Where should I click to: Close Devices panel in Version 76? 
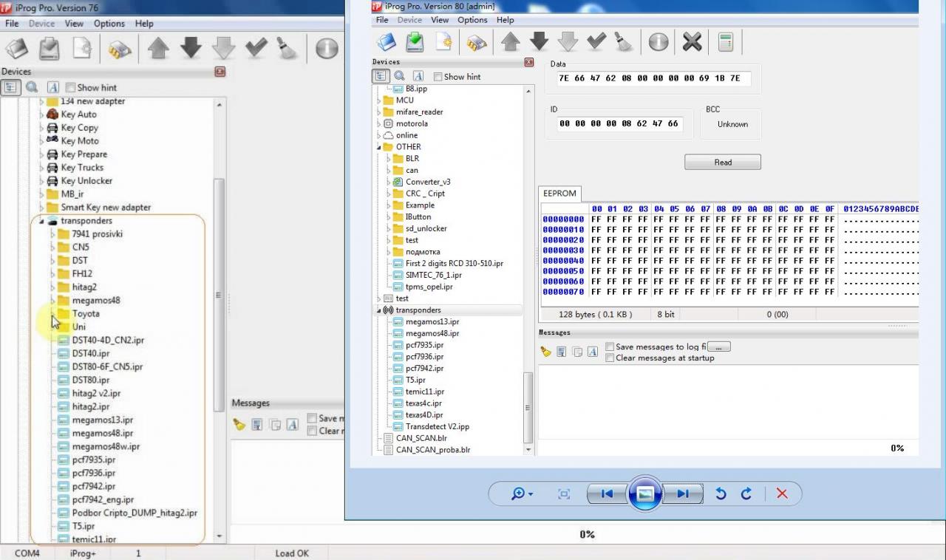pos(220,72)
